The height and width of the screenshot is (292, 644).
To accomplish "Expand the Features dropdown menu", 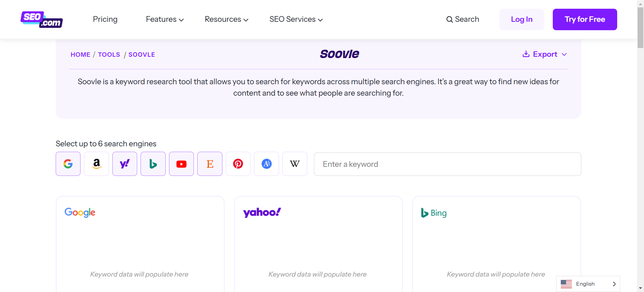I will tap(165, 19).
